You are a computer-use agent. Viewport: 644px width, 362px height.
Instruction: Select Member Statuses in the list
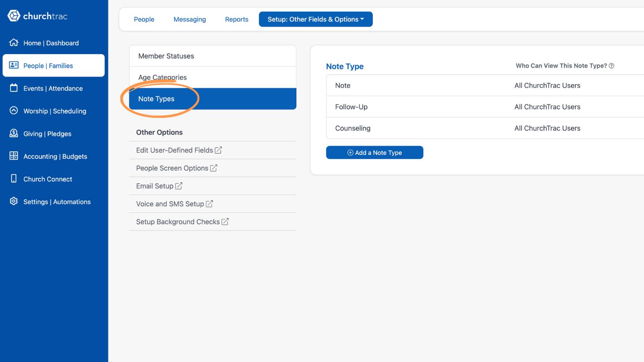coord(213,56)
